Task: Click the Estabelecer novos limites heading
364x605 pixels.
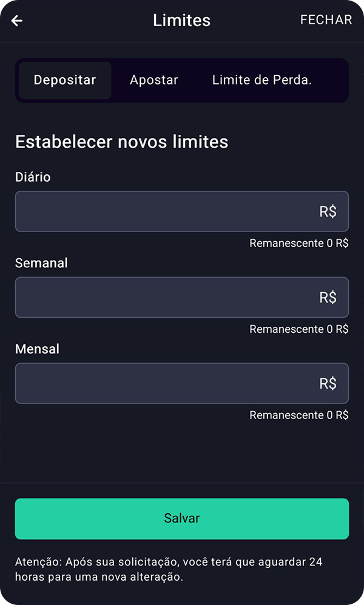Action: (121, 142)
